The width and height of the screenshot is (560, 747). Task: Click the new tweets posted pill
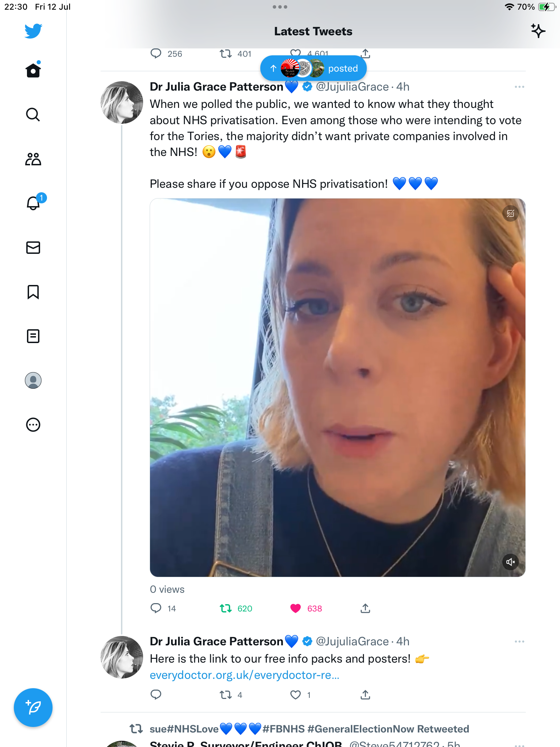coord(313,68)
